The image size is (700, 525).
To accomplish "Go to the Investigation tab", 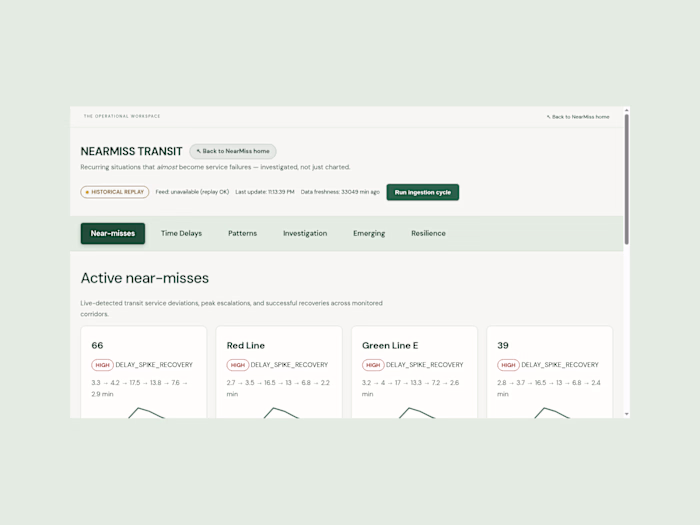I will click(x=305, y=233).
